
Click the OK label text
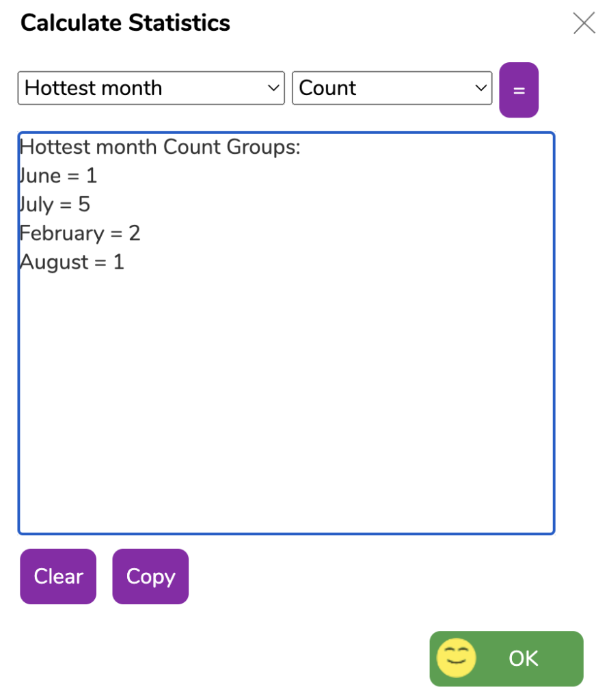point(524,658)
